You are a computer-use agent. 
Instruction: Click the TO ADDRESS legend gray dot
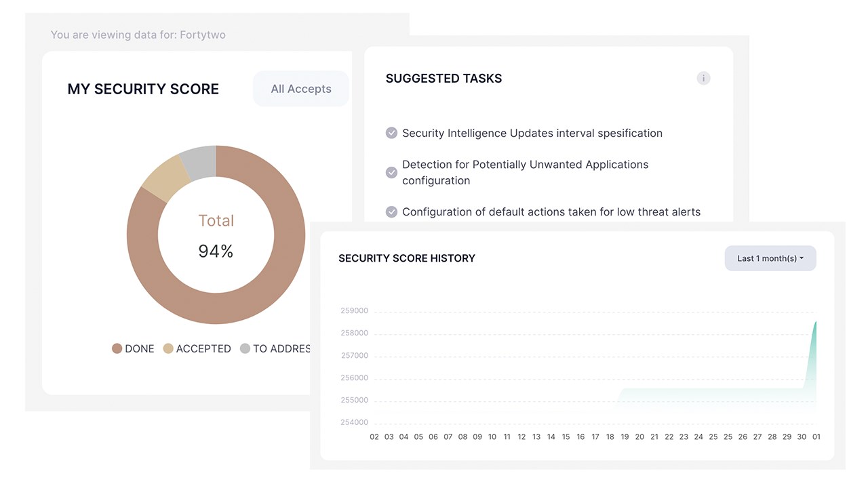pos(245,348)
